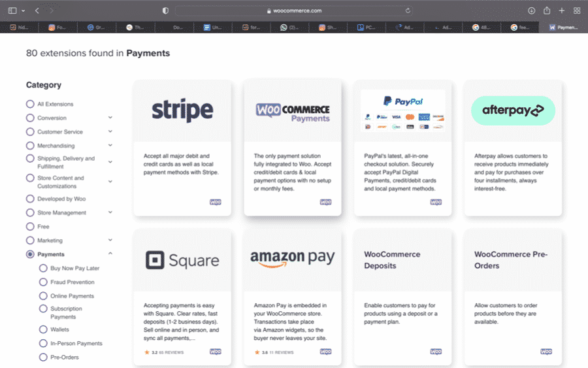Click the page reload icon in address bar

point(408,10)
